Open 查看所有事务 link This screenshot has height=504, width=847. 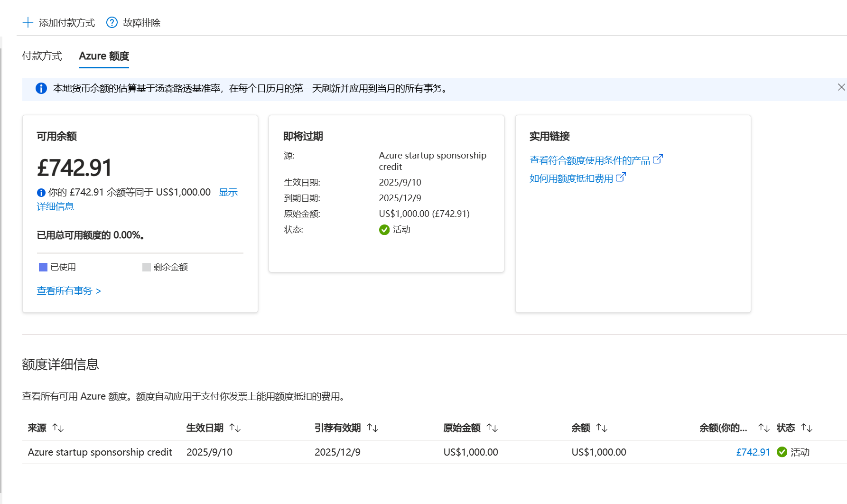click(69, 291)
